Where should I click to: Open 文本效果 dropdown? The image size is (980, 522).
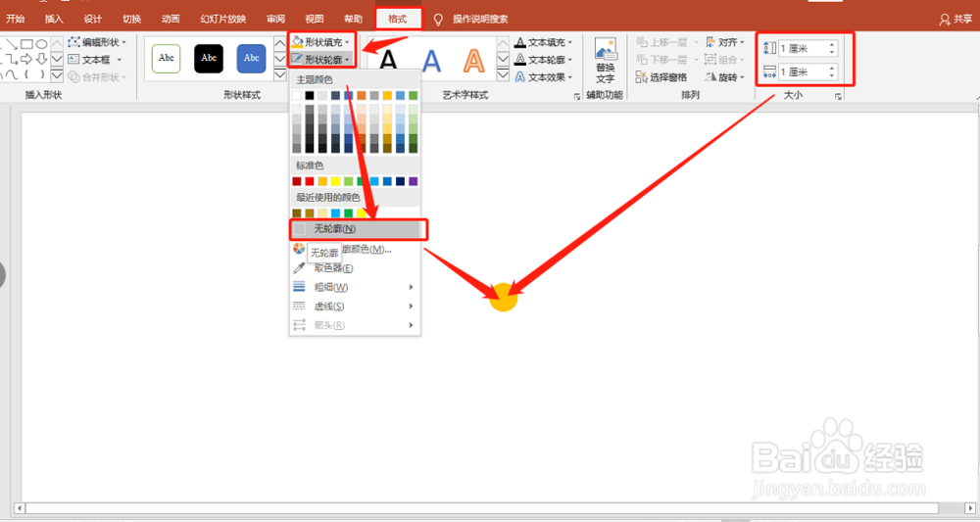coord(543,77)
